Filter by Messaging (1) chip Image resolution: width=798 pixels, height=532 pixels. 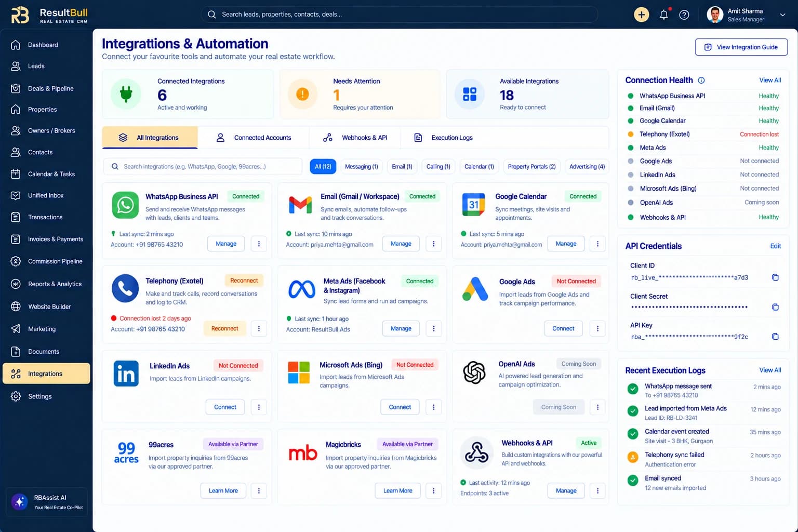tap(362, 167)
